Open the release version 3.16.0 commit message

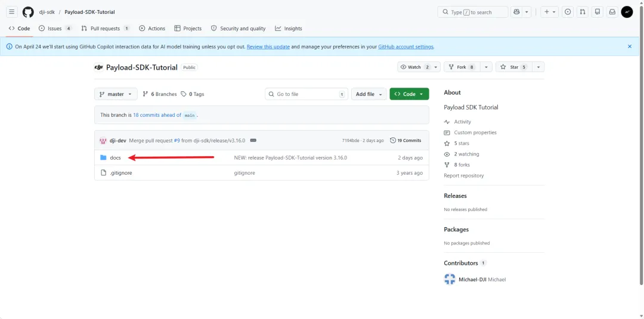pos(290,157)
